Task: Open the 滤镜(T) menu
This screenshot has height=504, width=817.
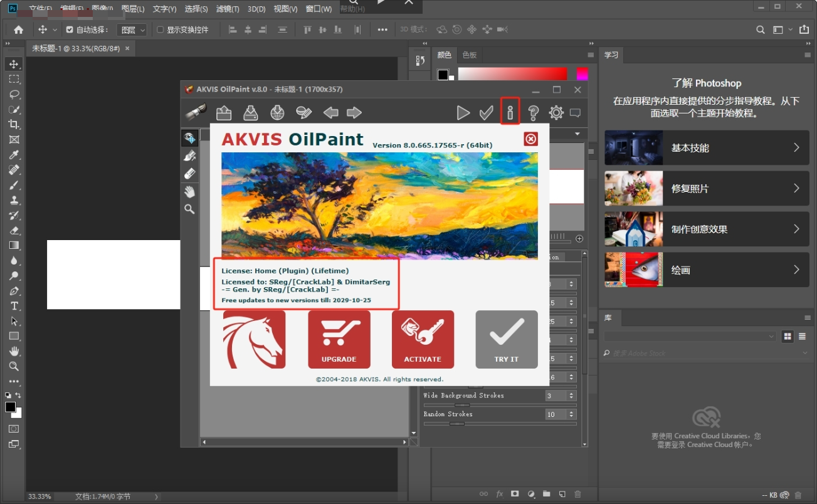Action: click(x=228, y=9)
